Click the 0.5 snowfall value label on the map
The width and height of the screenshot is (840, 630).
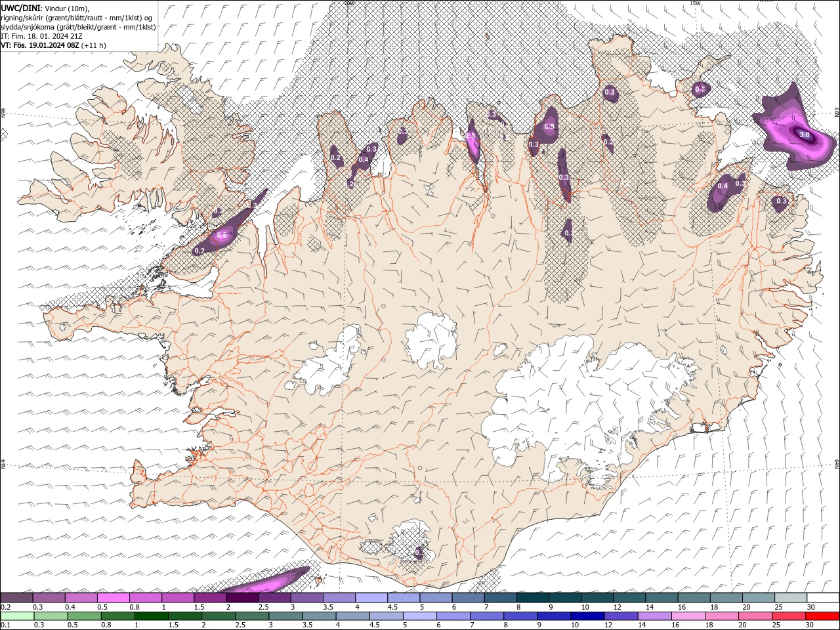[x=550, y=127]
